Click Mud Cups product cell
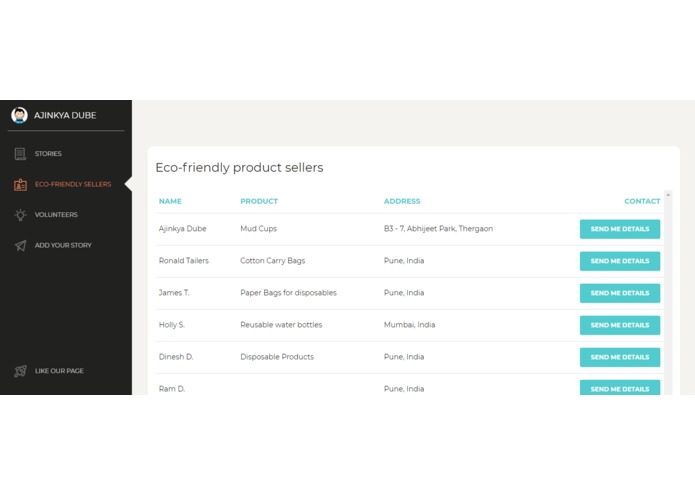This screenshot has height=494, width=695. (x=258, y=229)
